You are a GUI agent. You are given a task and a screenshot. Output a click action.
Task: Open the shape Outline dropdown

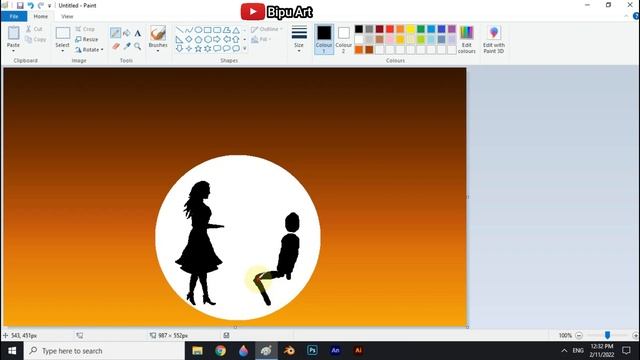(x=267, y=29)
